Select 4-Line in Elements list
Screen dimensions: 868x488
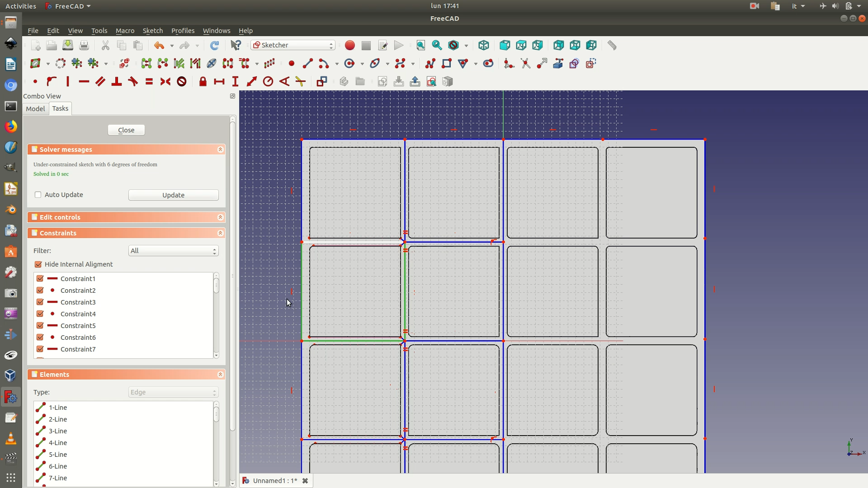point(58,443)
